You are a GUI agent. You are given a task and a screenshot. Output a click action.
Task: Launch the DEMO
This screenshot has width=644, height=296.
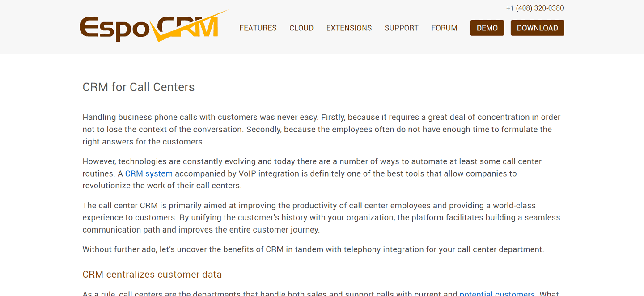pyautogui.click(x=487, y=27)
